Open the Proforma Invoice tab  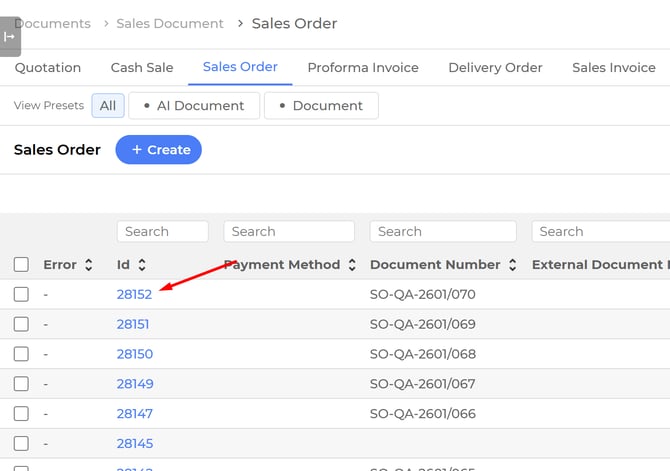[x=363, y=68]
